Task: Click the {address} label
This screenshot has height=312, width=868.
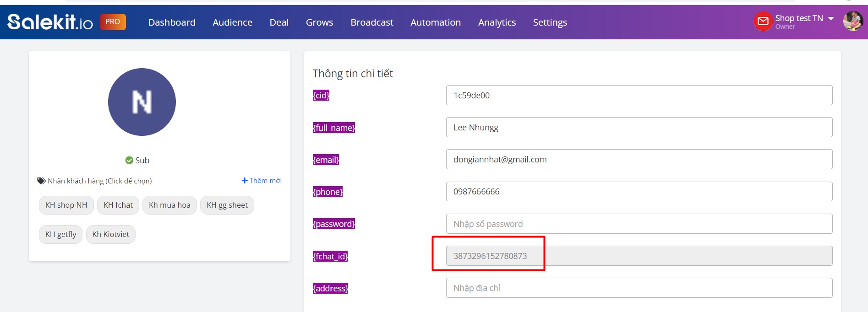Action: (x=331, y=288)
